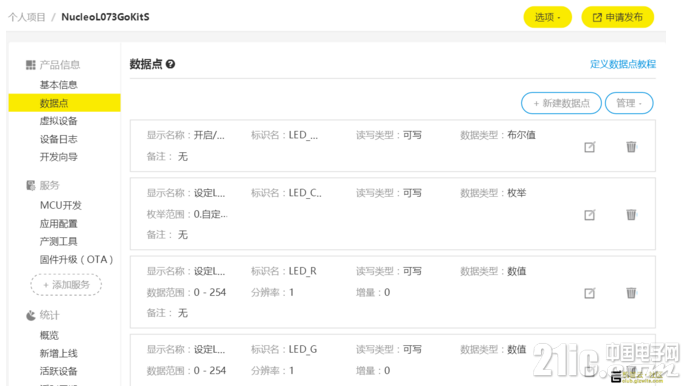Screen dimensions: 687x386
Task: Click 个人项目 breadcrumb link
Action: (x=27, y=17)
